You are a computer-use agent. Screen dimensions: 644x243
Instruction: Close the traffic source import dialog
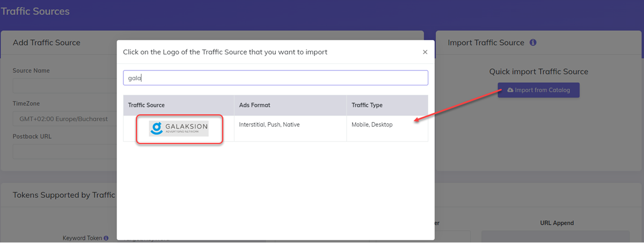[x=425, y=52]
